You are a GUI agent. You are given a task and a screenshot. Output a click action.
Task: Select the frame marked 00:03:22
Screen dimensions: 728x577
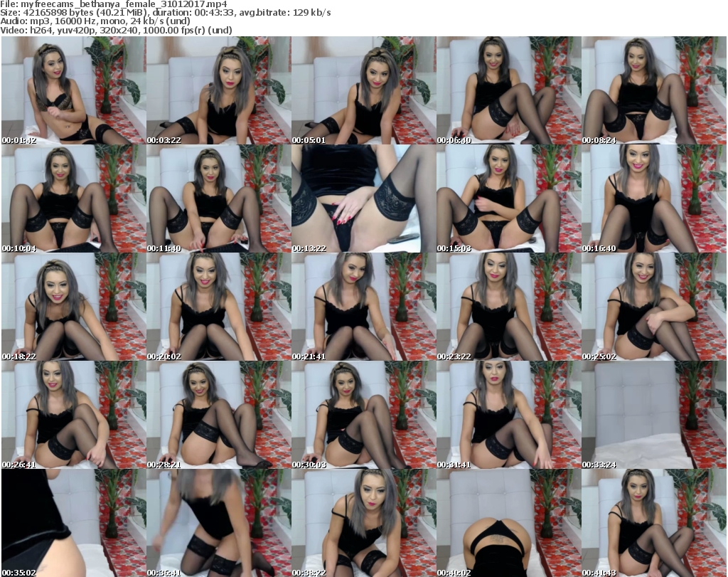click(x=218, y=90)
